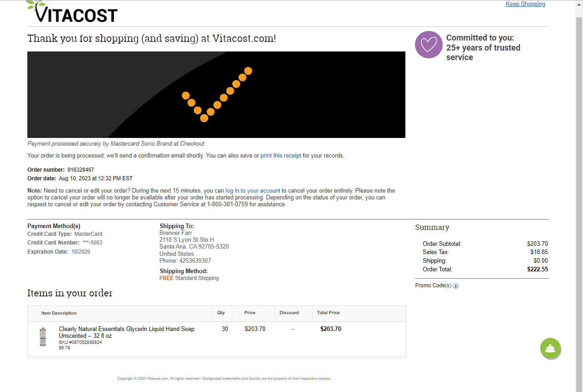The image size is (583, 392).
Task: Click the 'Shipping Method:' label
Action: 184,271
